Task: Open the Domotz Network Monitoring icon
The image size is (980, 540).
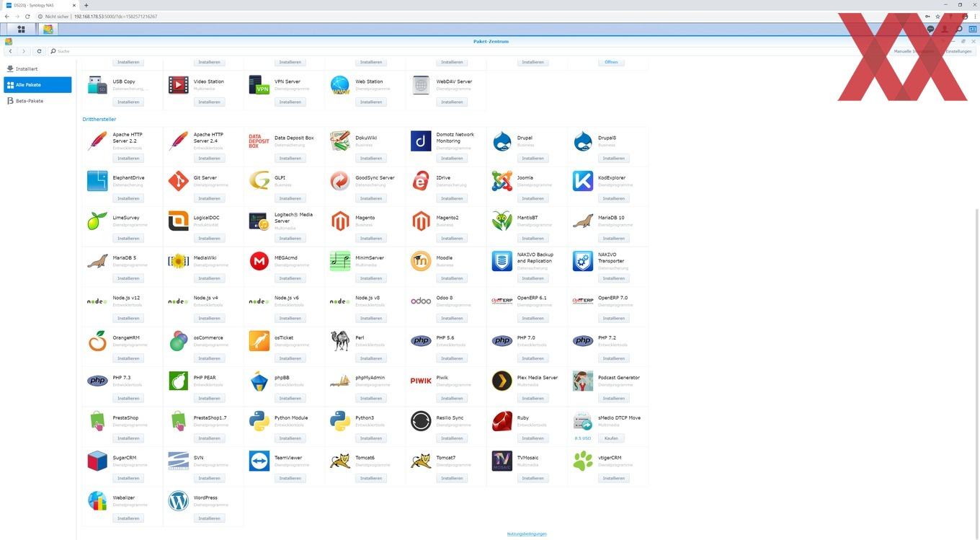Action: [421, 141]
